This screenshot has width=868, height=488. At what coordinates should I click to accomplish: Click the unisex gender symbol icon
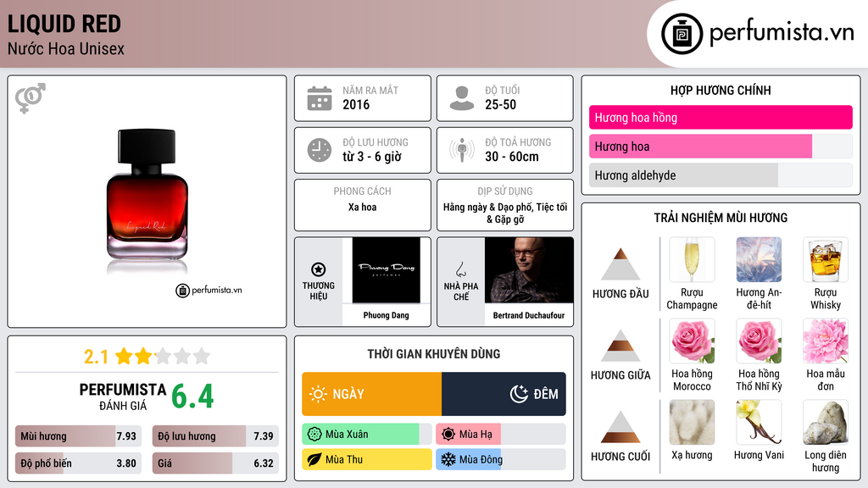tap(31, 98)
